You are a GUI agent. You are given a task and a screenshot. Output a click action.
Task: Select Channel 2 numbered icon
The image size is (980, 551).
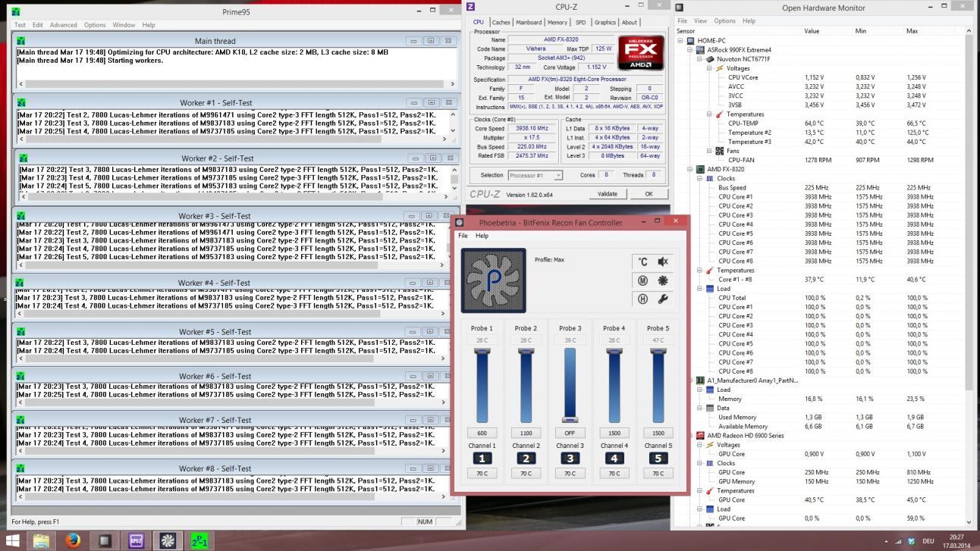[x=526, y=458]
